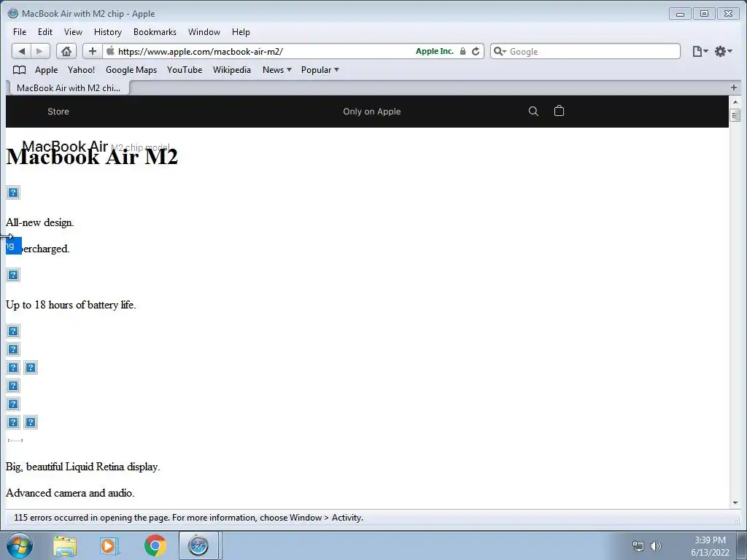
Task: Click the taskbar clock showing 3:39 PM
Action: tap(710, 546)
